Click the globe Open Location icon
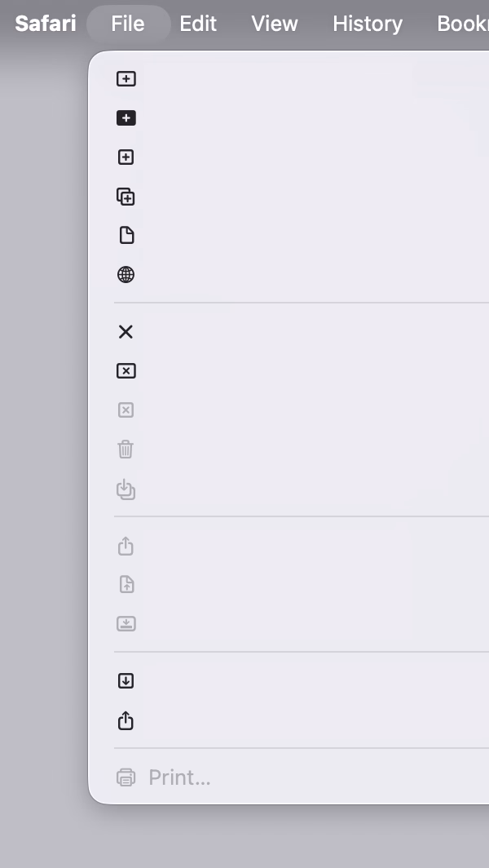The image size is (489, 868). 126,275
